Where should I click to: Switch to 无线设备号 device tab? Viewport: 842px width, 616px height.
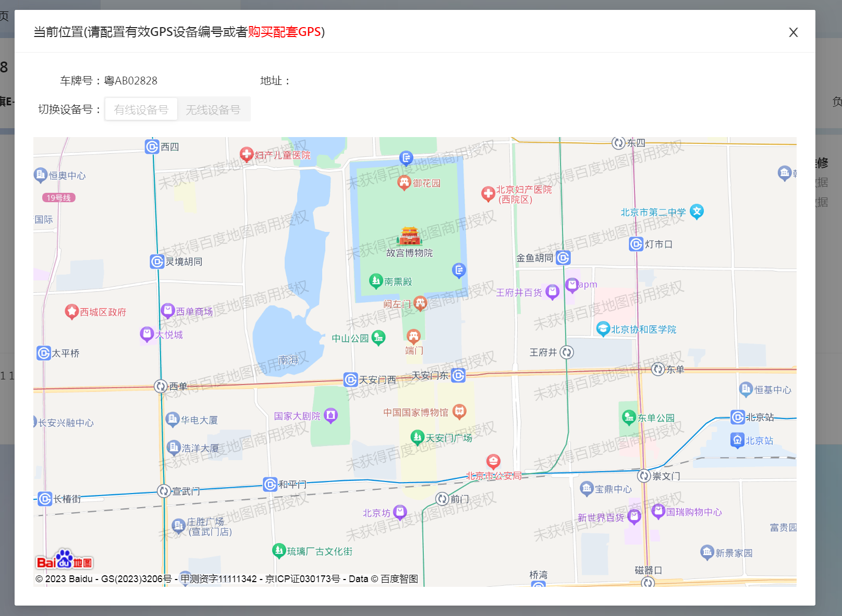[x=213, y=109]
